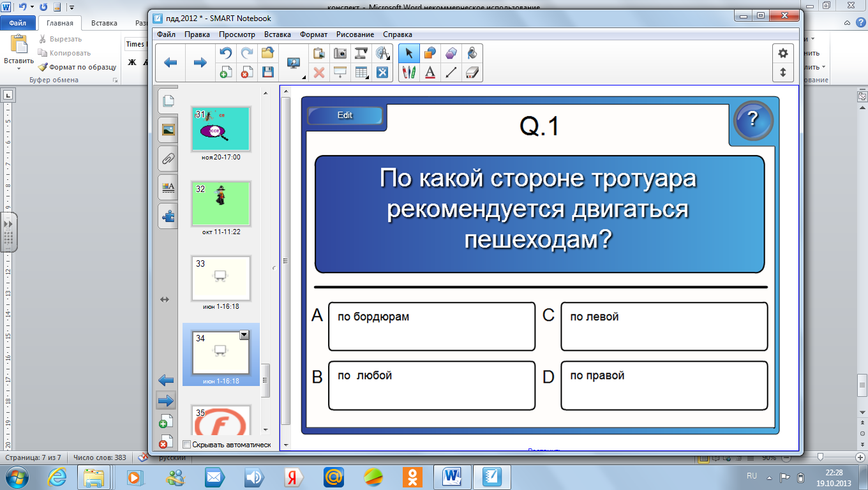Image resolution: width=868 pixels, height=490 pixels.
Task: Open the Просмотр menu
Action: click(x=237, y=34)
